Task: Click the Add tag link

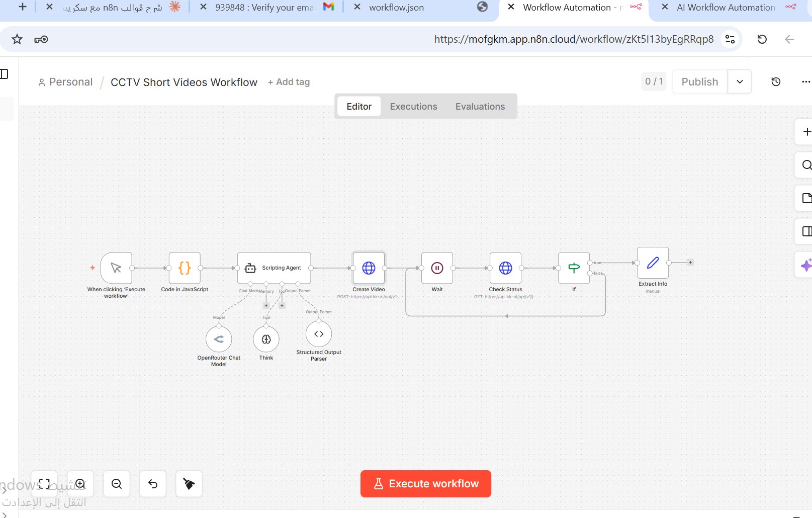Action: click(289, 82)
